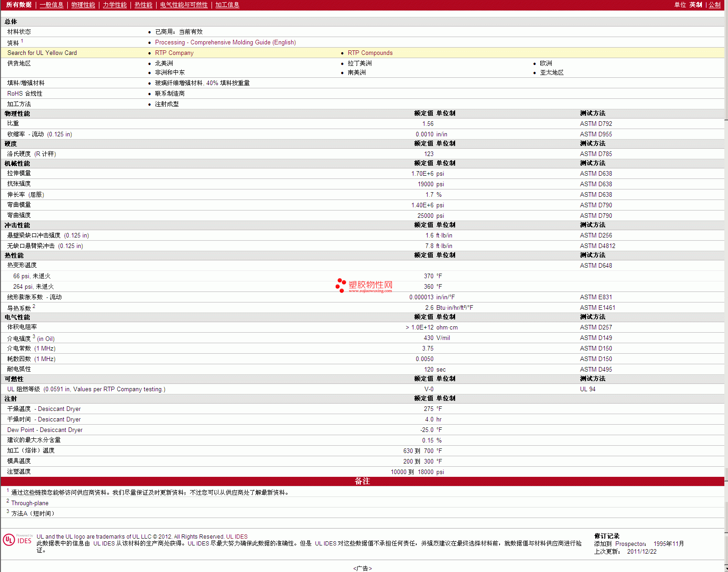This screenshot has height=572, width=728.
Task: Open Processing Comprehensive Molding Guide link
Action: (x=225, y=43)
